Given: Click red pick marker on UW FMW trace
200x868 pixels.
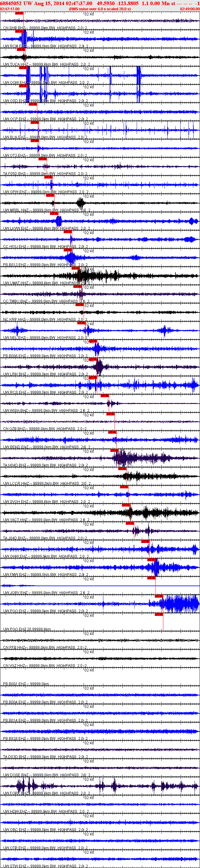Looking at the screenshot, I should (151, 559).
